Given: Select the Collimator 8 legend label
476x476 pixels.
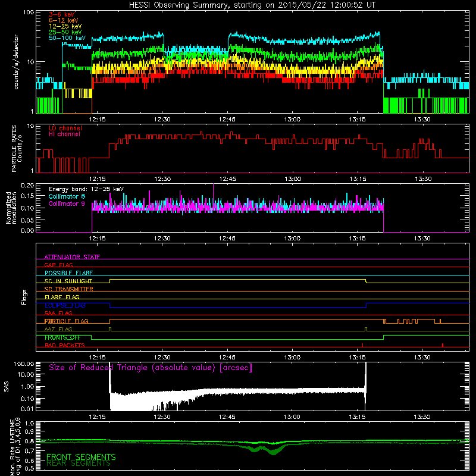Looking at the screenshot, I should (x=67, y=196).
